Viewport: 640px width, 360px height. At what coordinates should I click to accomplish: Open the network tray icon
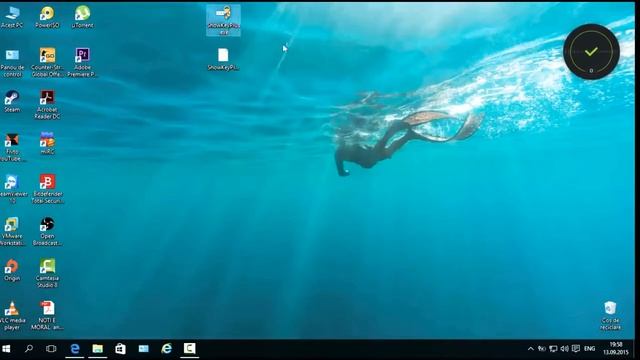tap(553, 349)
